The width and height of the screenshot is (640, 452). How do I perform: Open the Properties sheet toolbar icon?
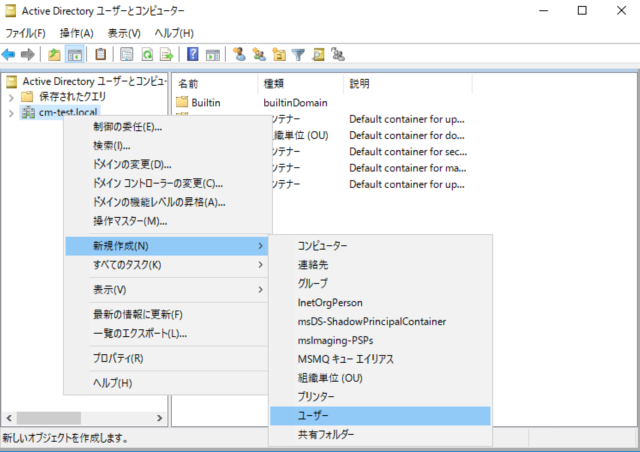[x=127, y=54]
